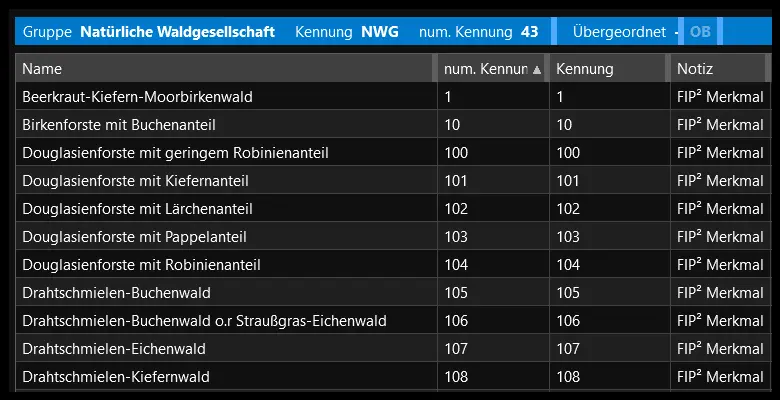
Task: Click the Drahtschmielen-Eichenwald name cell
Action: point(114,349)
